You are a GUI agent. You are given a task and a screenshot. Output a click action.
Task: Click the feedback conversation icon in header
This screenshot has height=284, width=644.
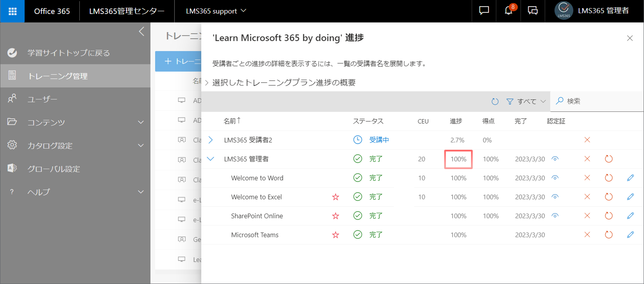(533, 11)
